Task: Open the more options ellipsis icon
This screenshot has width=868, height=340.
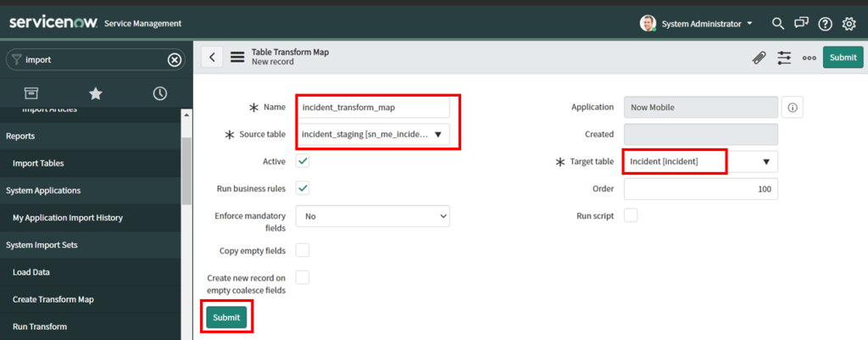Action: [809, 58]
